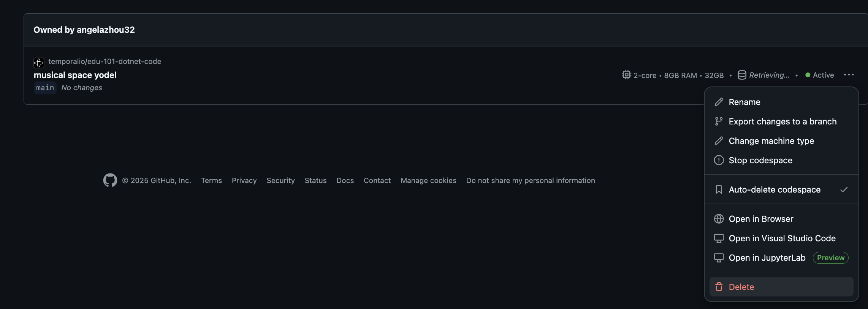Click the database storage icon beside Retrieving
The height and width of the screenshot is (309, 868).
[742, 75]
